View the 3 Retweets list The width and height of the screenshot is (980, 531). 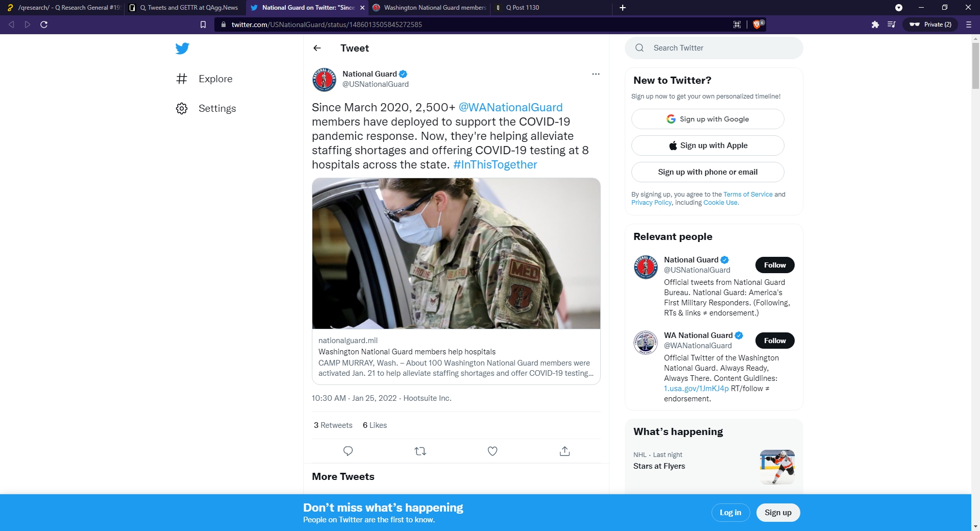[333, 425]
